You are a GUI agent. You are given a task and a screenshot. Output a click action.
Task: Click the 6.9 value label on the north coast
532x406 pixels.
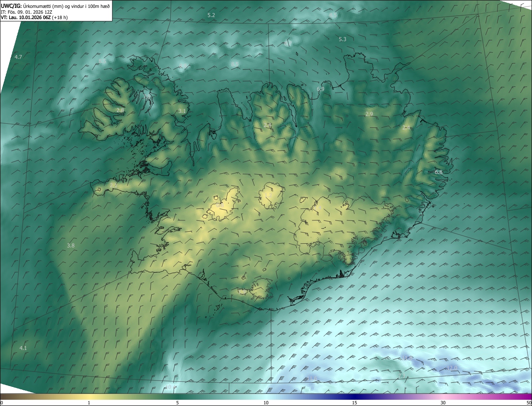[320, 89]
